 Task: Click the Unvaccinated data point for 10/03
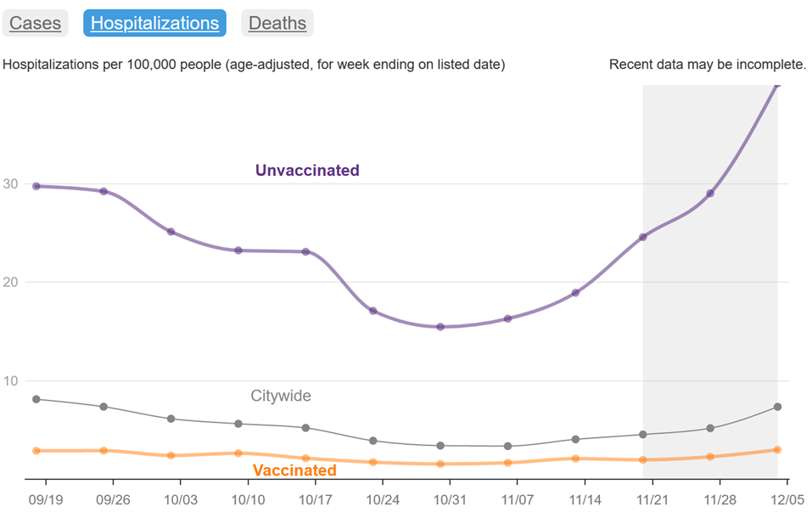click(171, 232)
